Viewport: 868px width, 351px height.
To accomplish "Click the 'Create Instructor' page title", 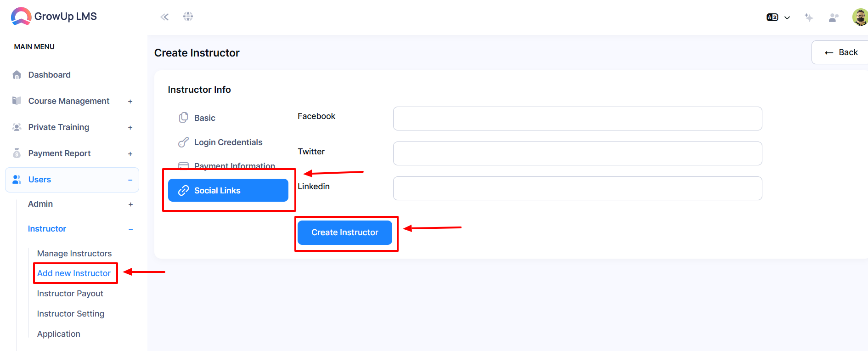I will point(197,53).
